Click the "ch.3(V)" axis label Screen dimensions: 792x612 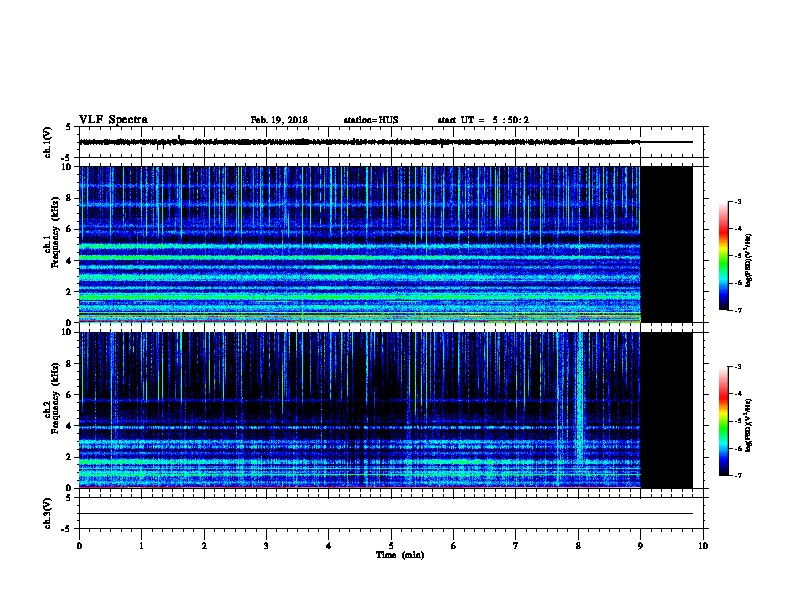coord(47,513)
